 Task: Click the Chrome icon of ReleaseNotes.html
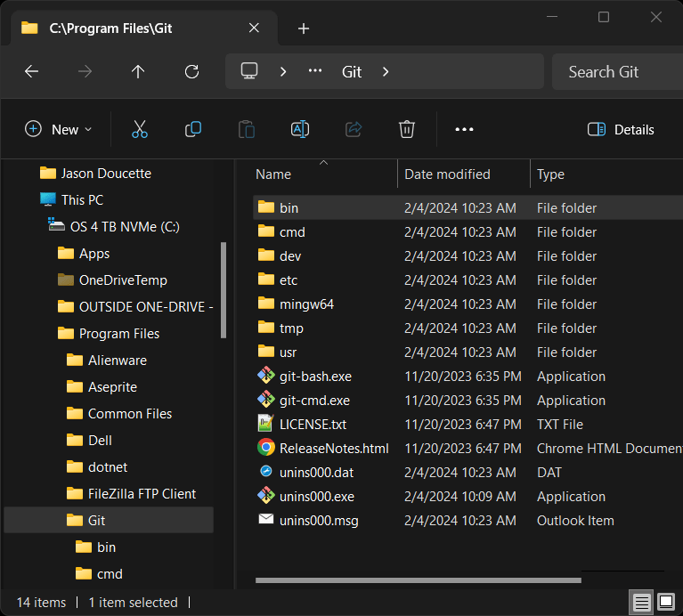coord(265,448)
